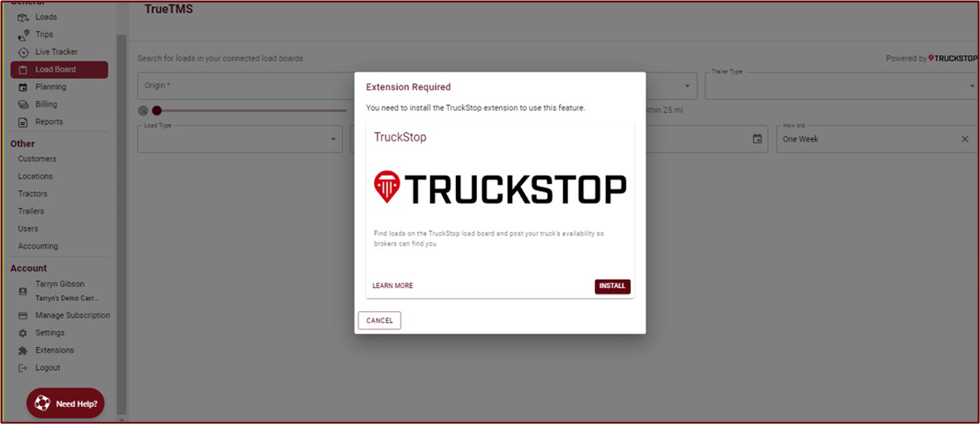Open the dropdown arrow left of Trailer Type
Image resolution: width=980 pixels, height=424 pixels.
point(687,86)
